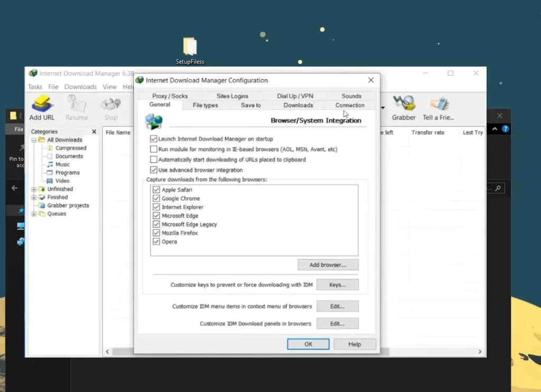Open the Grabber tool icon

pyautogui.click(x=403, y=104)
